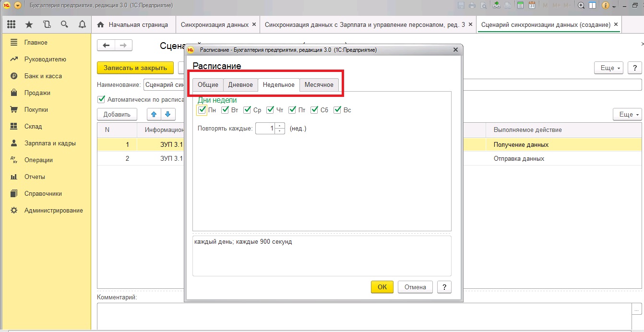Viewport: 644px width, 332px height.
Task: Click the Руководителю chart icon
Action: 14,59
